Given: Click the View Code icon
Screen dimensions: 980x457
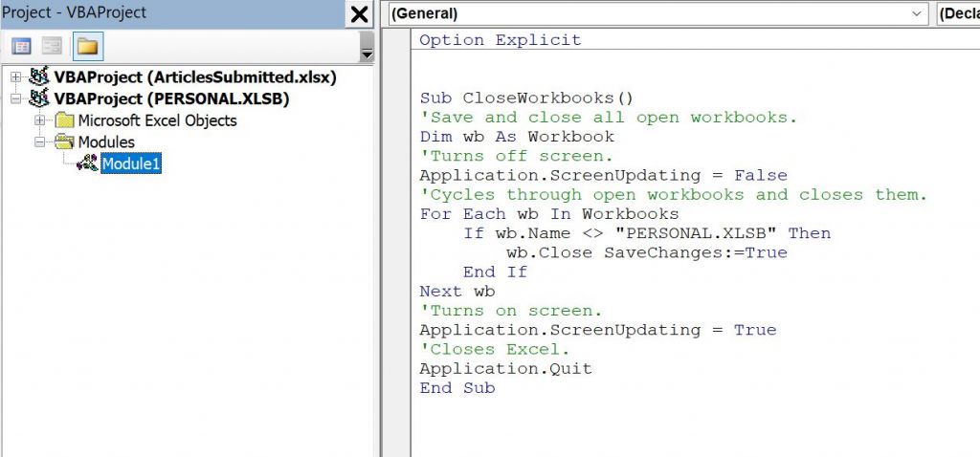Looking at the screenshot, I should click(x=21, y=46).
